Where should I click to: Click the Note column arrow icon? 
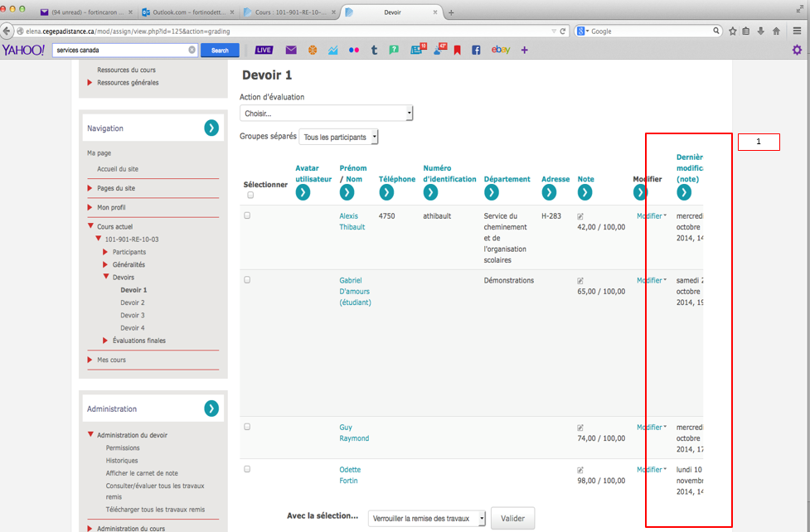(x=584, y=192)
